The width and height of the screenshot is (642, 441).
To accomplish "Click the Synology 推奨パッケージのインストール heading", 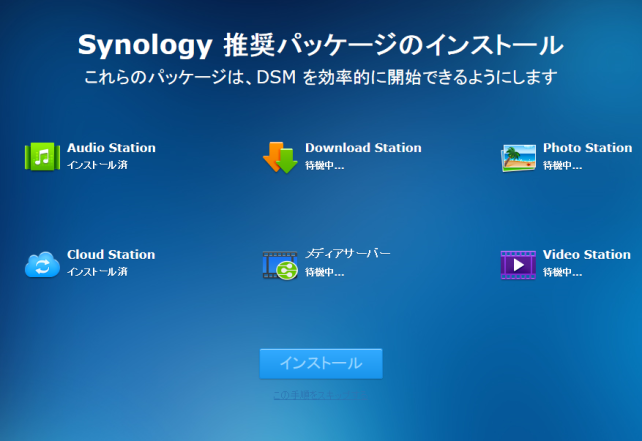I will (321, 45).
